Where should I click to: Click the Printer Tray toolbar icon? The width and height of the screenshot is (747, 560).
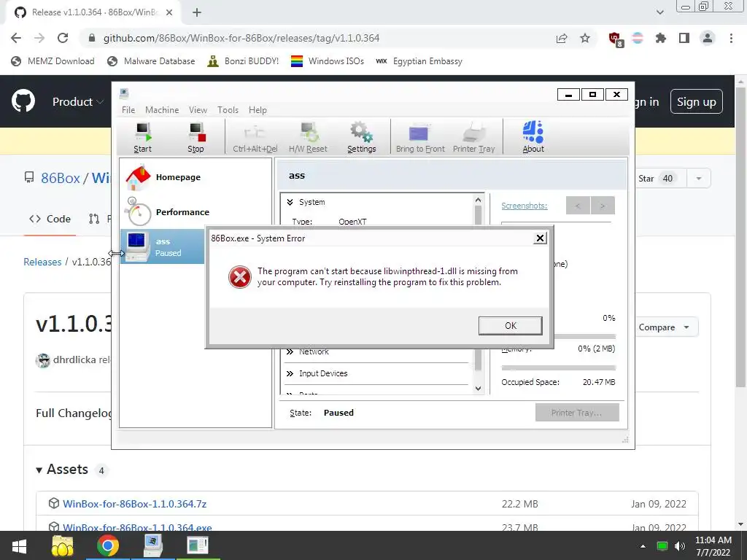(474, 137)
